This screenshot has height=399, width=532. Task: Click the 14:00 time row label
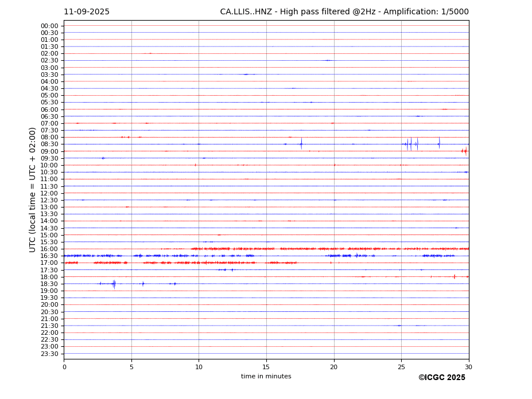click(x=49, y=221)
